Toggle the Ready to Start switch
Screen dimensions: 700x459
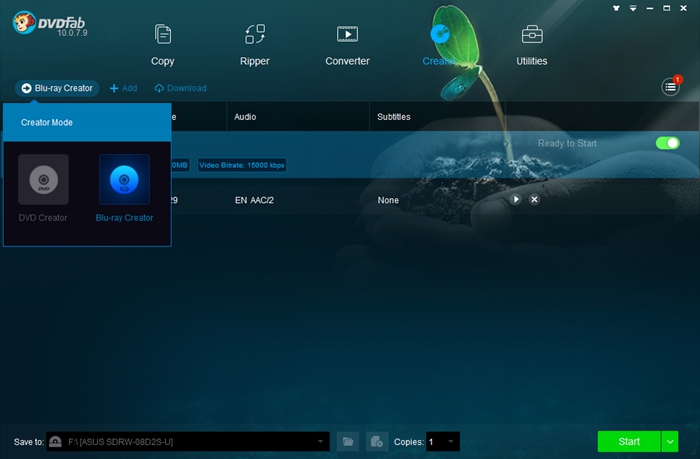click(667, 143)
